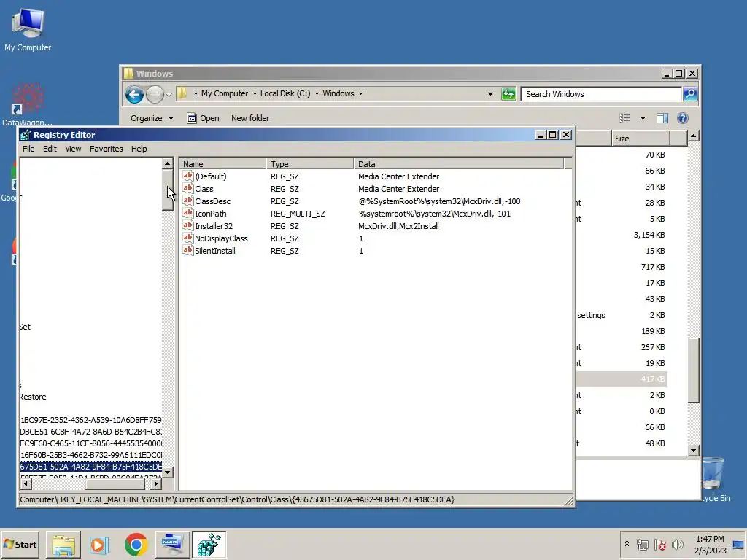Go back in the Windows Explorer window
The width and height of the screenshot is (747, 560).
pyautogui.click(x=134, y=94)
